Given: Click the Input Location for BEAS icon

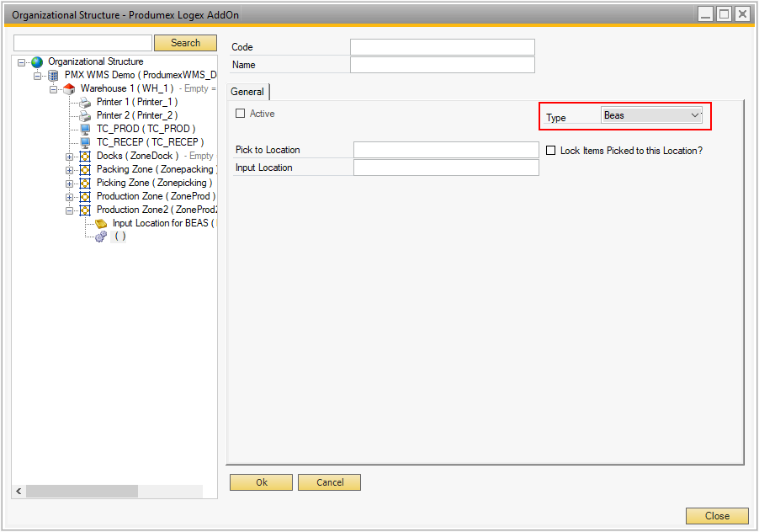Looking at the screenshot, I should 101,224.
